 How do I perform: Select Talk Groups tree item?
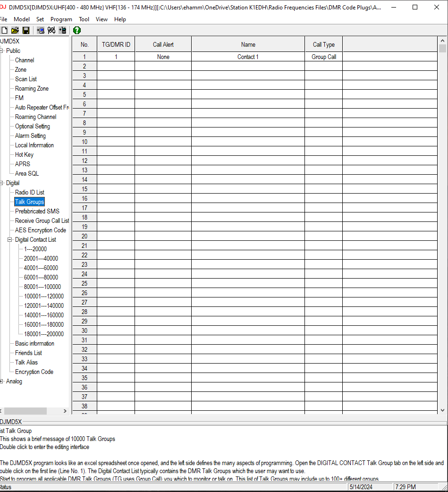click(29, 202)
